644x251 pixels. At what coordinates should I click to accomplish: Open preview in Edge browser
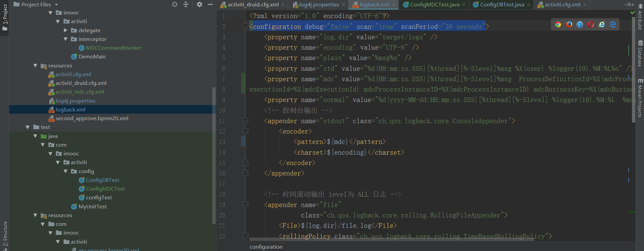click(613, 24)
